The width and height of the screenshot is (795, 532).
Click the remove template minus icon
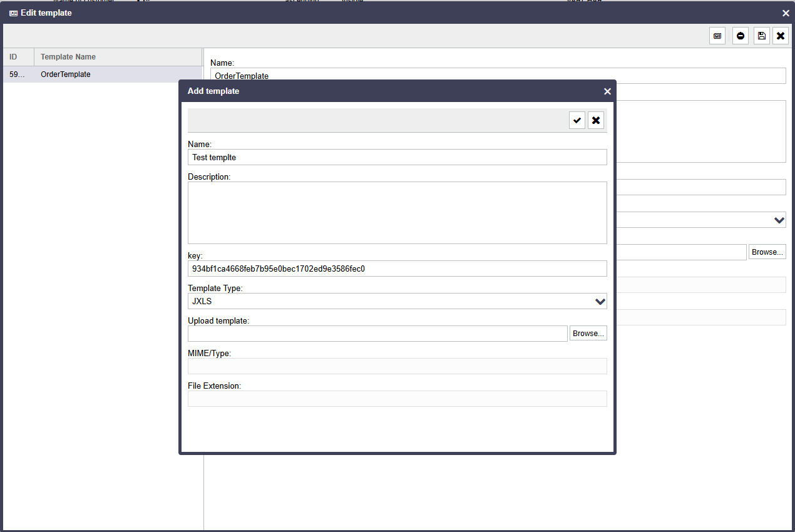click(741, 36)
